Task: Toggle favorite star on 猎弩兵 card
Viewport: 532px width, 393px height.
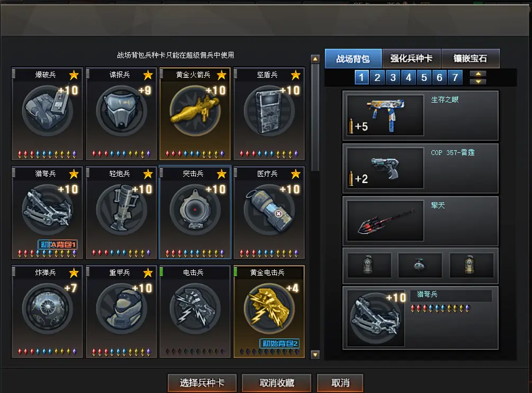Action: (74, 174)
